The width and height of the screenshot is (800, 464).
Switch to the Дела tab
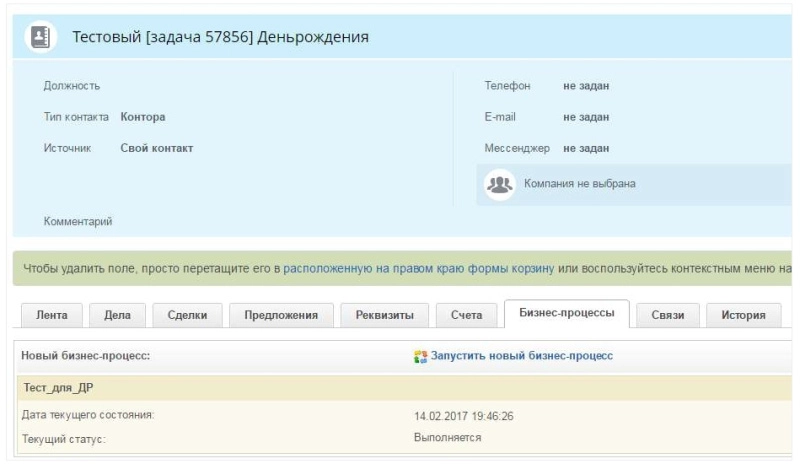(117, 315)
